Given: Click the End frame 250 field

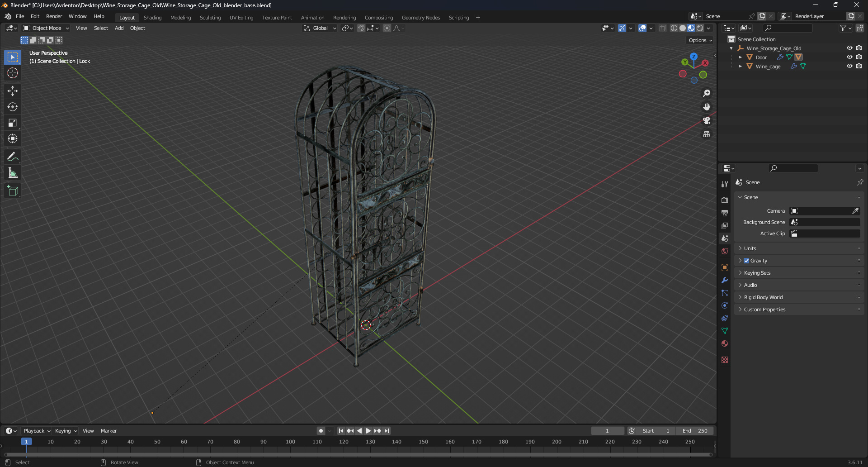Looking at the screenshot, I should point(695,431).
